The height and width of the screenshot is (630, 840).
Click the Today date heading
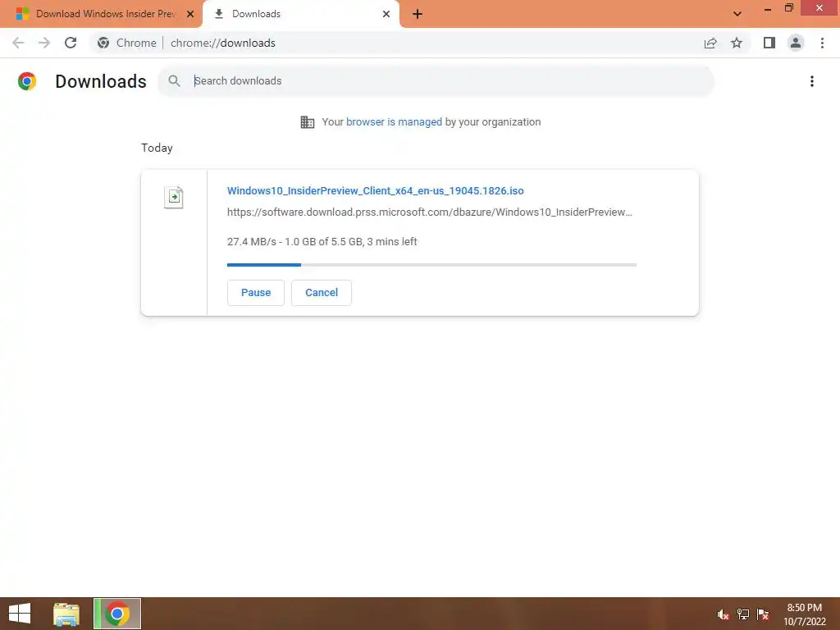click(x=157, y=148)
